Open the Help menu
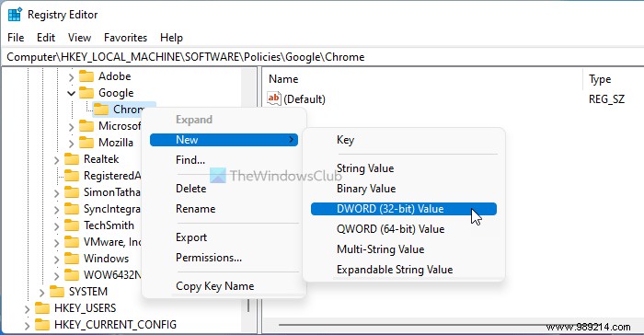 pyautogui.click(x=171, y=38)
